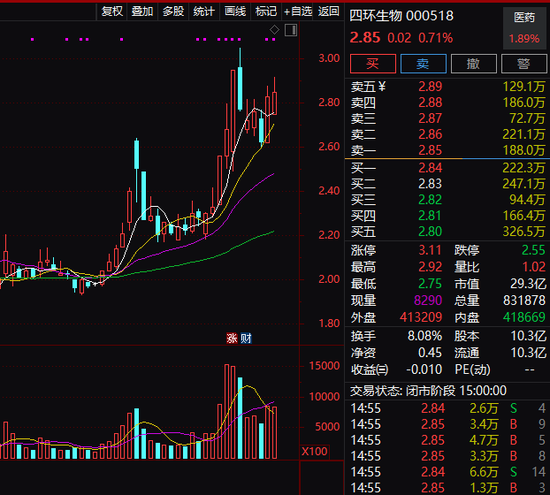This screenshot has height=495, width=550.
Task: Click the first magenta dot marker at top
Action: pos(32,40)
